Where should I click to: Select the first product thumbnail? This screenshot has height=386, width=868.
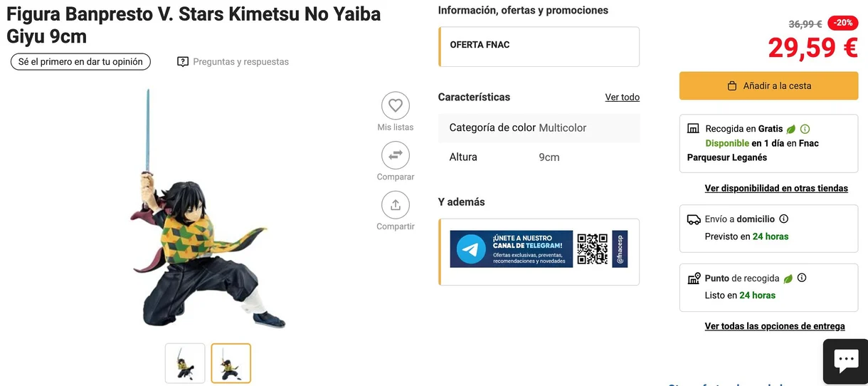[185, 363]
